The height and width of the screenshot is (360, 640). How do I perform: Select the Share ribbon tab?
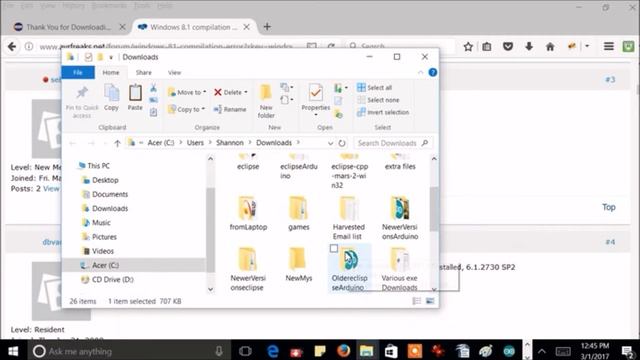coord(144,73)
